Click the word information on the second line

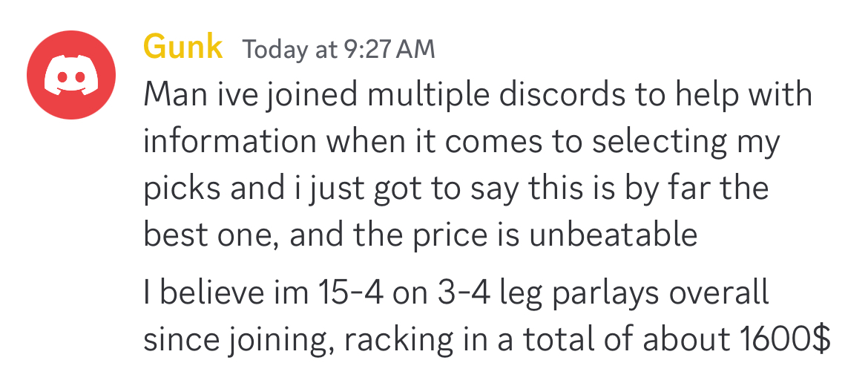pos(230,142)
